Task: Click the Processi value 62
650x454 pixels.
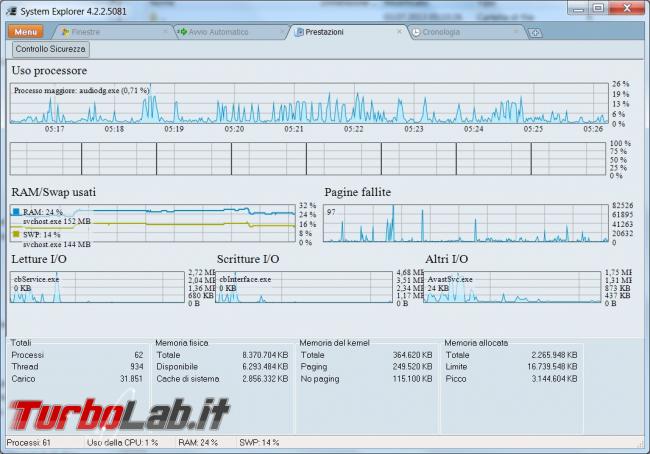Action: click(138, 355)
